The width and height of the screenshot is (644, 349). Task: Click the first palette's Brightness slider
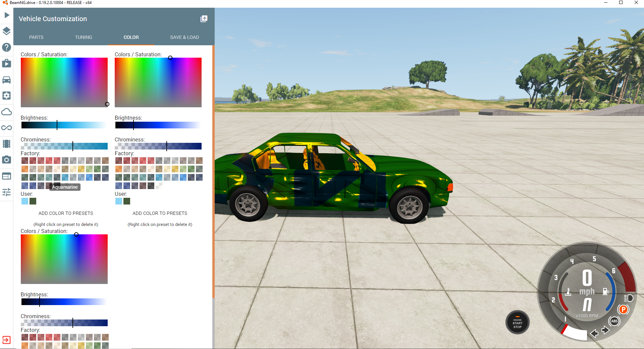(x=64, y=125)
